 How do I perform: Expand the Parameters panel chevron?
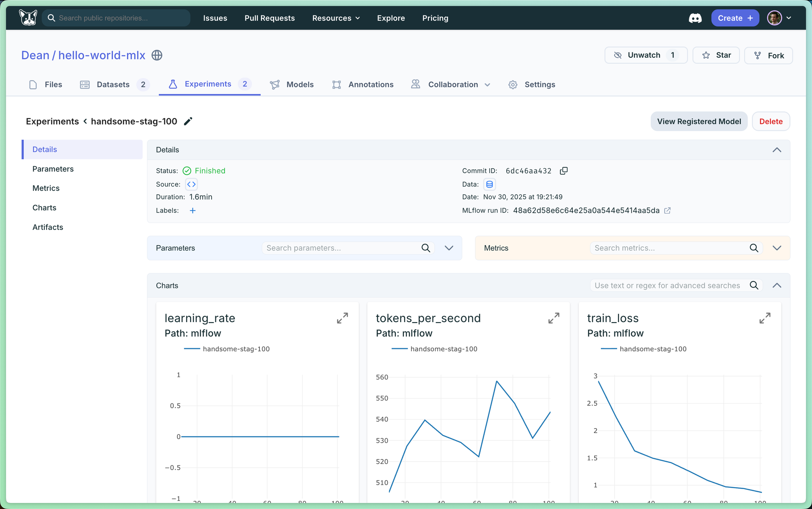click(449, 248)
